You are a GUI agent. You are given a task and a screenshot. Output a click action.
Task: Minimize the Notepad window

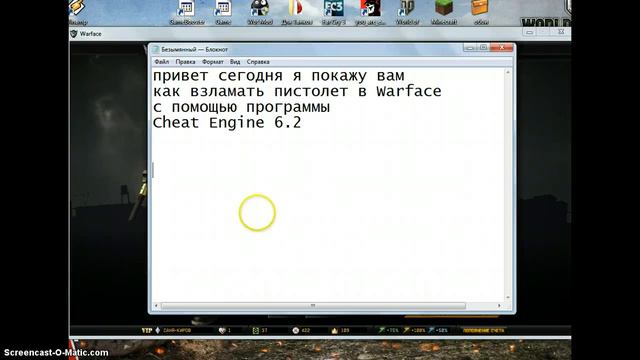pos(470,48)
